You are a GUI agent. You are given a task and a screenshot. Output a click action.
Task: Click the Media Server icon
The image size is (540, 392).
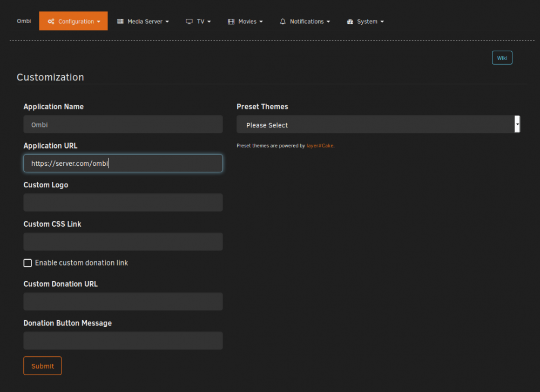point(120,22)
